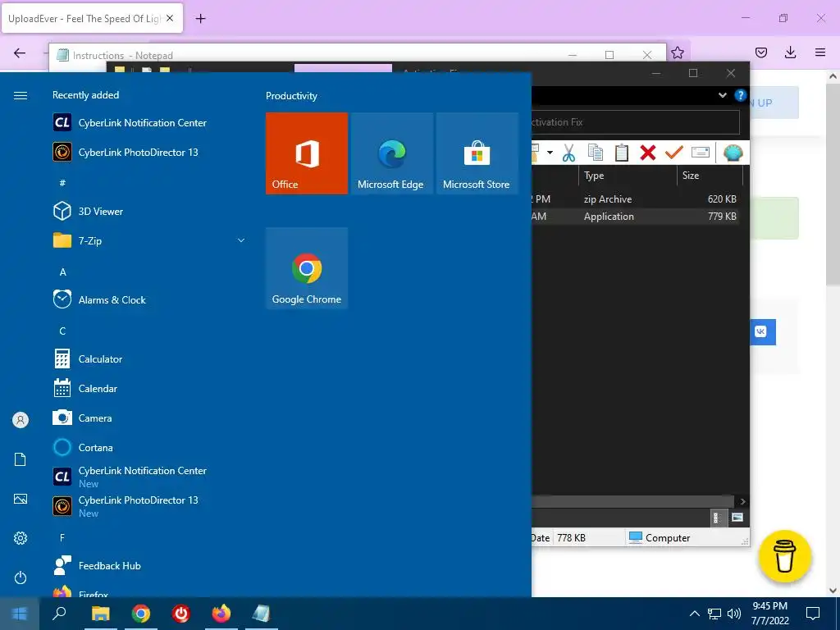840x630 pixels.
Task: Click the user account icon in Start
Action: [x=21, y=420]
